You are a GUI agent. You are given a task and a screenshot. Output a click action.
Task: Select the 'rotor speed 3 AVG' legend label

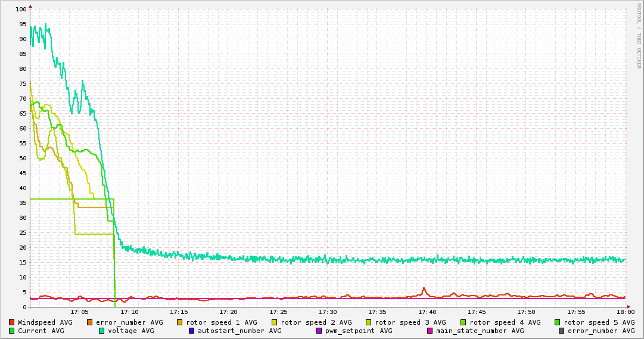pos(410,322)
